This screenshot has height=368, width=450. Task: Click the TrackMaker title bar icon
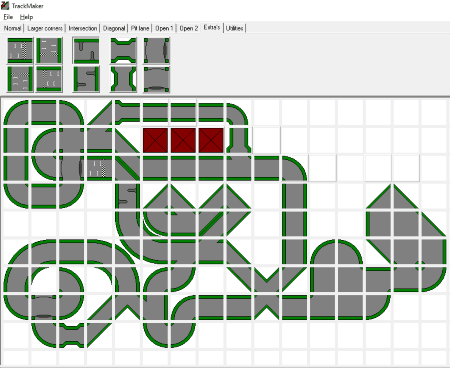pos(5,5)
